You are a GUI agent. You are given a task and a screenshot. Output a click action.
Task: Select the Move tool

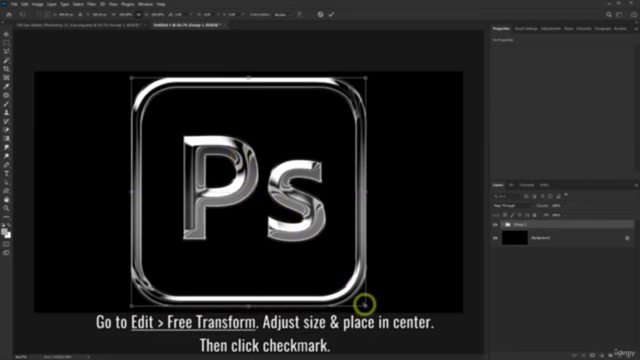coord(7,34)
